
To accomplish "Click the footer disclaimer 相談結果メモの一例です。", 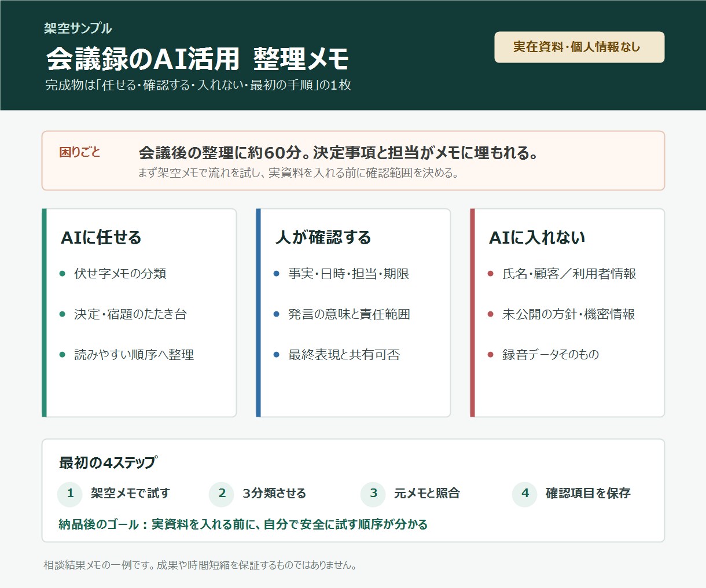I will (99, 565).
